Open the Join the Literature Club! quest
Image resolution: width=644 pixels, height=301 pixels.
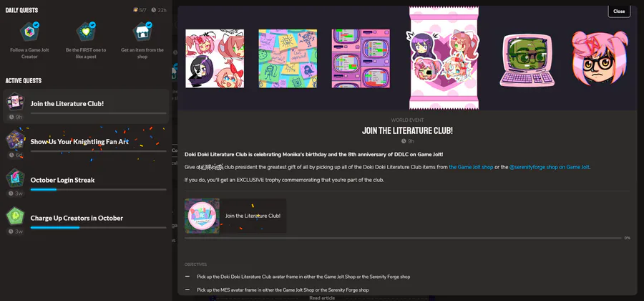coord(86,106)
